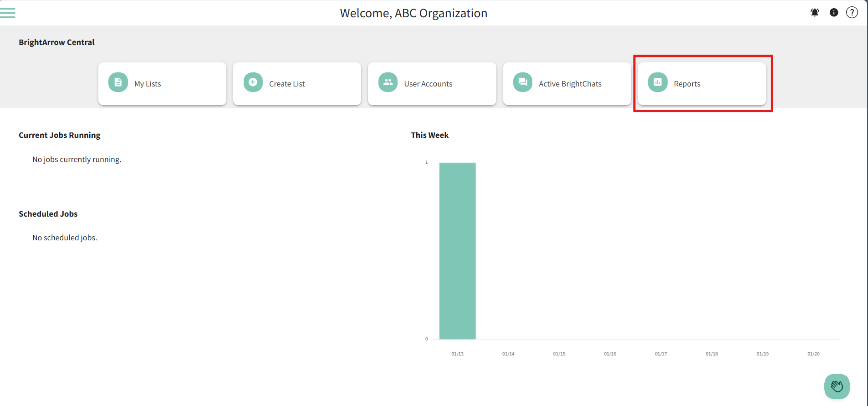Click the User Accounts people icon

tap(388, 82)
